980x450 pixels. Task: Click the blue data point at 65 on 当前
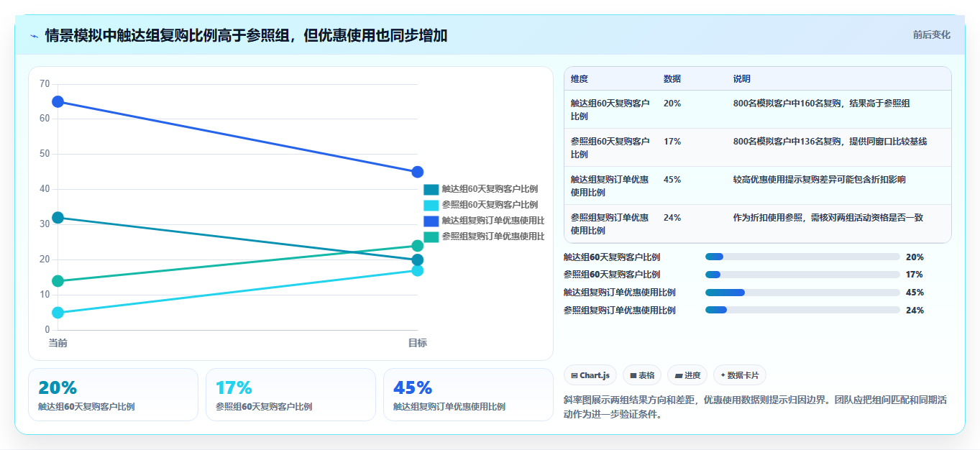[58, 102]
